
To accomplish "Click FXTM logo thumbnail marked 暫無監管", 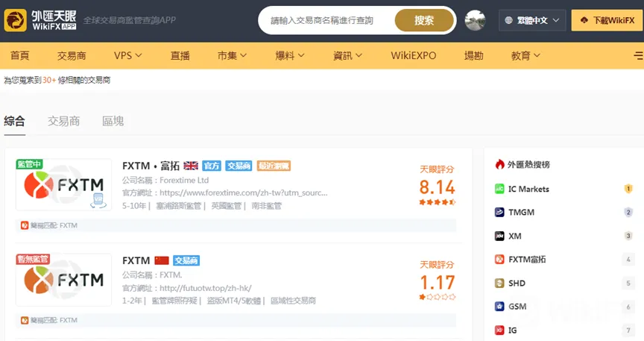I will [63, 280].
